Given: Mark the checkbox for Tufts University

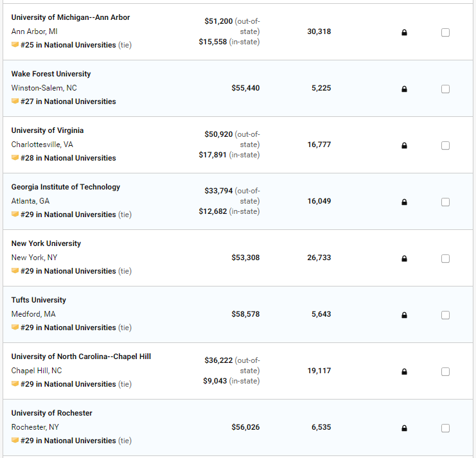Looking at the screenshot, I should [445, 315].
